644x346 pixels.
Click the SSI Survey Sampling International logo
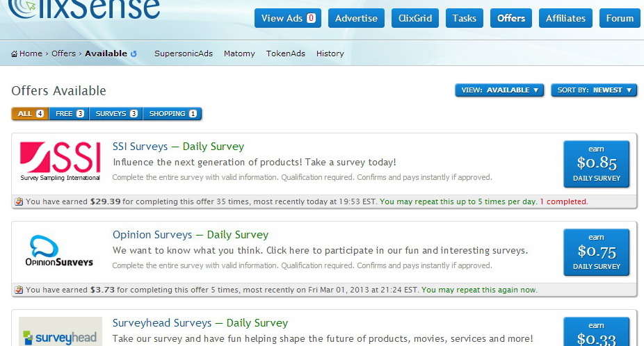tap(61, 162)
